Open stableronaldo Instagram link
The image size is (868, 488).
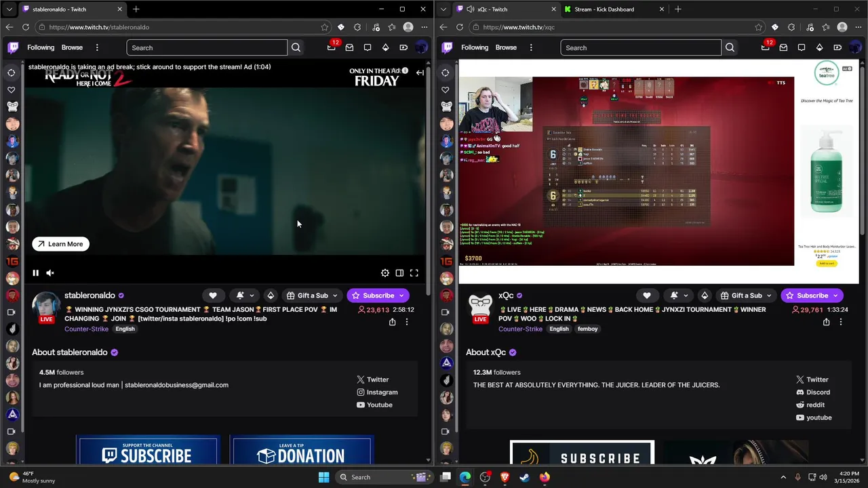pyautogui.click(x=377, y=392)
